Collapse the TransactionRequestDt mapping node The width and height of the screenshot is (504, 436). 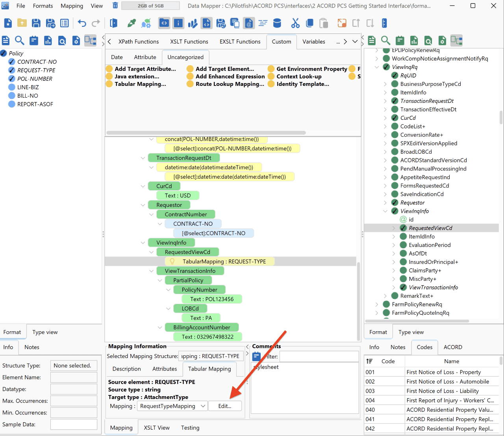coord(143,158)
